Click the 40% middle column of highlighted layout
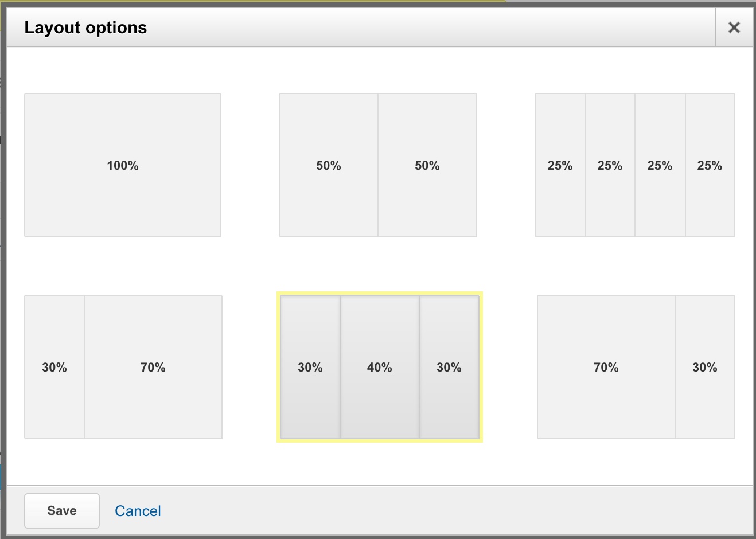The image size is (756, 539). (380, 367)
